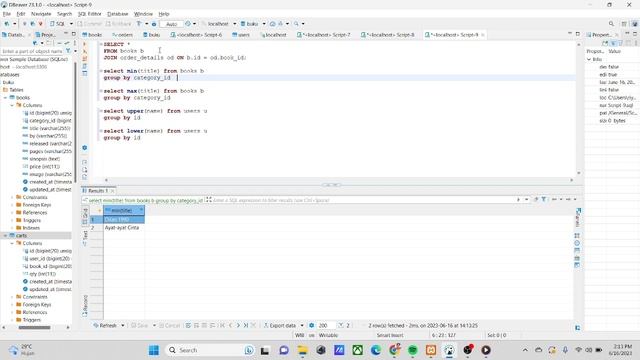
Task: Run the SQL statement from the editor gutter
Action: [x=84, y=44]
